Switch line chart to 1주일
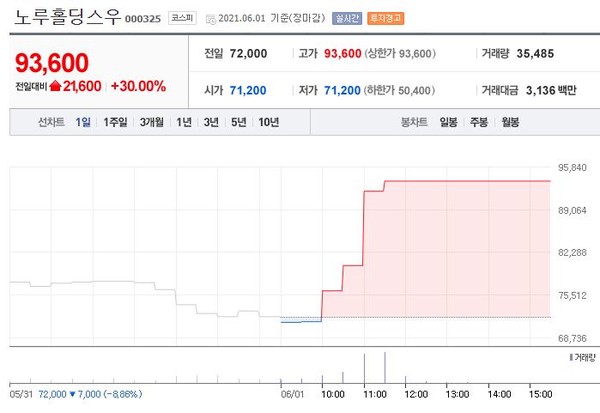 115,122
